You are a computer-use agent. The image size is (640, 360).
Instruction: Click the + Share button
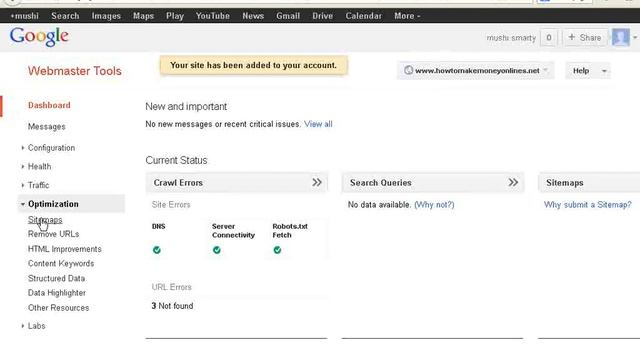584,38
